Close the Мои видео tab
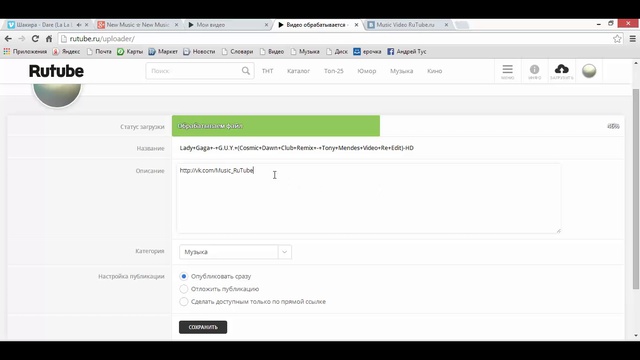The height and width of the screenshot is (360, 640). (x=266, y=25)
